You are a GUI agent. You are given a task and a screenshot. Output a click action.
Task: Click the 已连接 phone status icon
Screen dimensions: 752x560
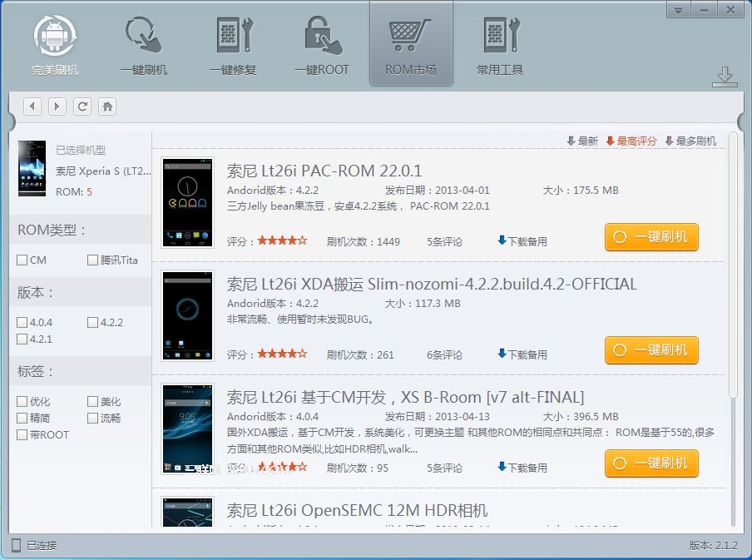[16, 545]
